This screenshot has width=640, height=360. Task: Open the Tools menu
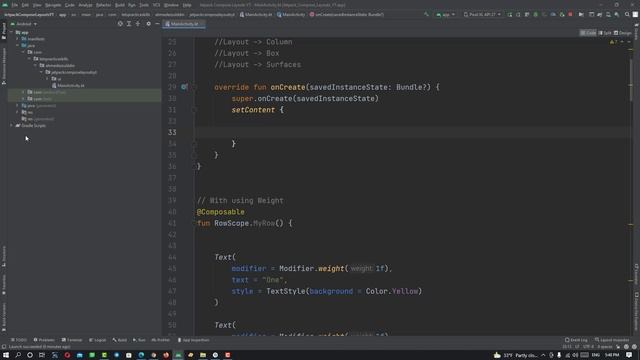(x=144, y=5)
